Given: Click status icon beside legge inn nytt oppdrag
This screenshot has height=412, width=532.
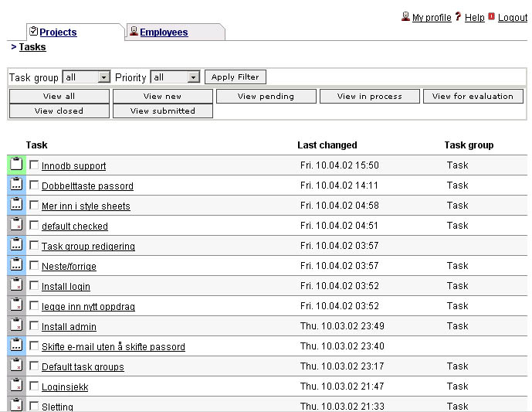Looking at the screenshot, I should (16, 305).
